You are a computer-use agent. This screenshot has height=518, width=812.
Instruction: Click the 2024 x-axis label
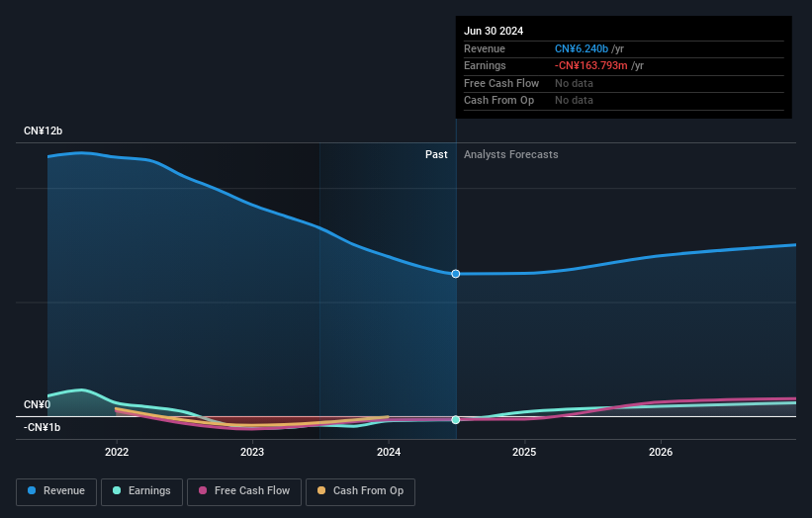tap(389, 452)
